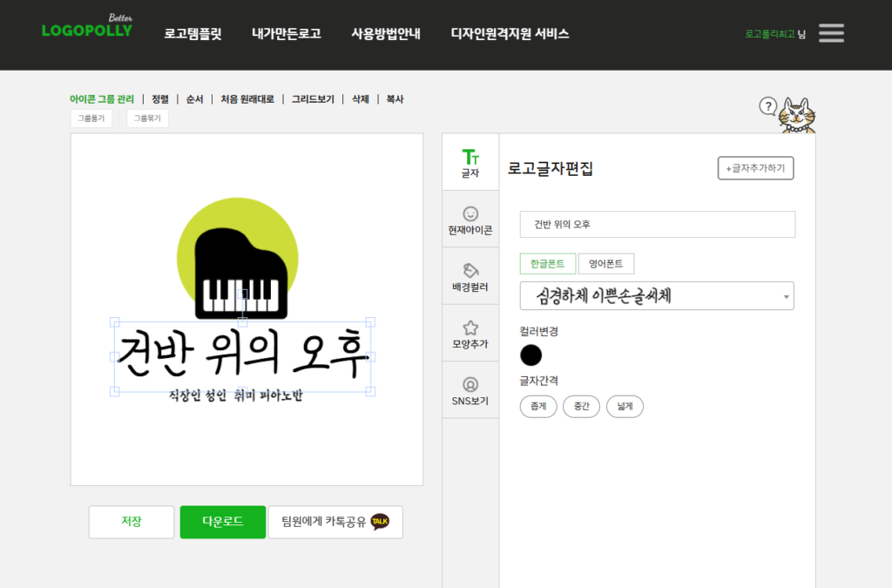Screen dimensions: 892x588
Task: Open the SNS보기 preview panel
Action: (470, 390)
